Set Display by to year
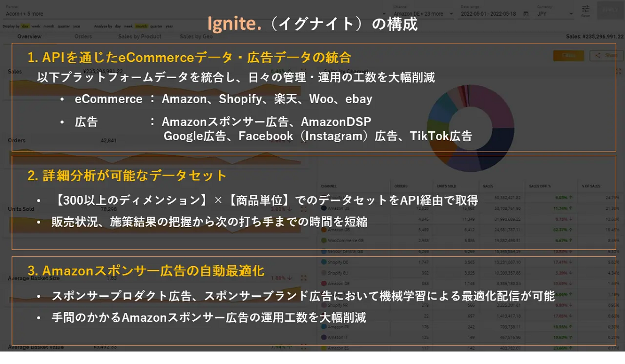 (77, 26)
